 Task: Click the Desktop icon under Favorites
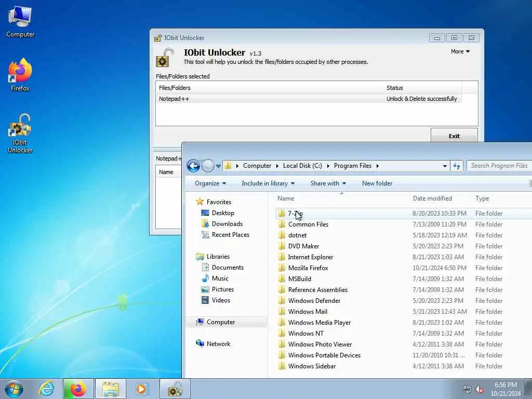click(205, 212)
